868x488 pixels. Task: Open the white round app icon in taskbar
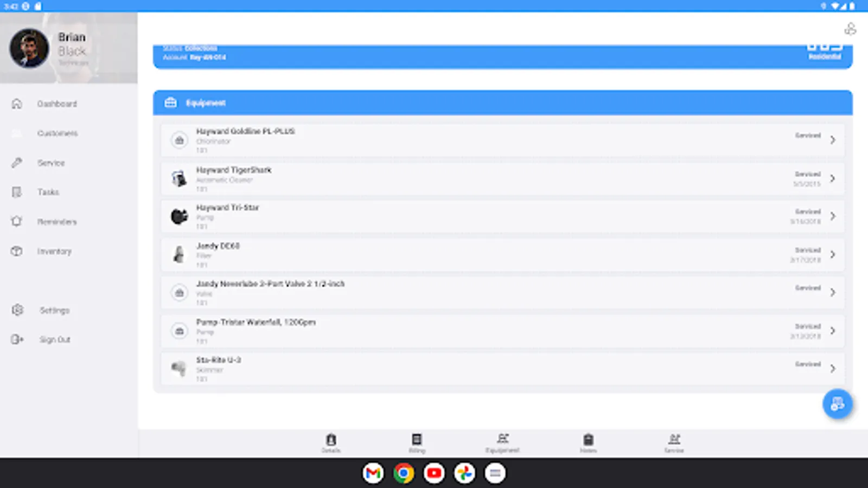[495, 473]
